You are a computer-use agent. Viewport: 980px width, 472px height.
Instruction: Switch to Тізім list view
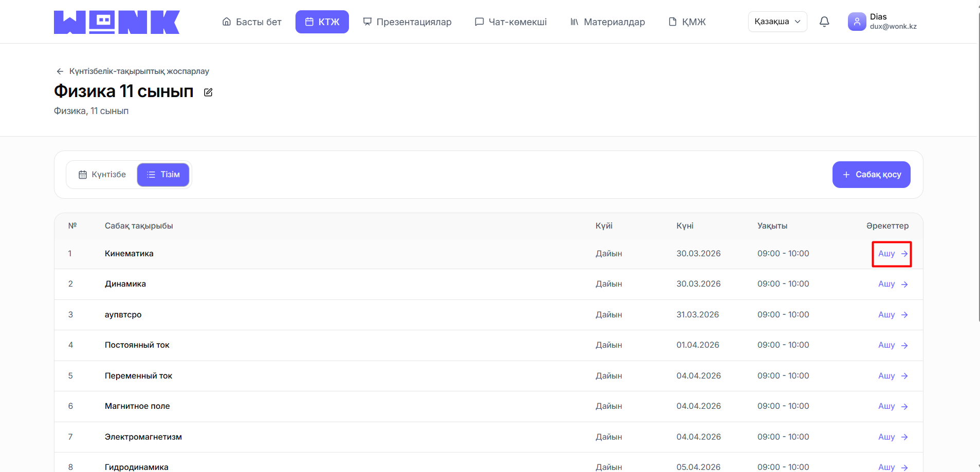coord(163,175)
